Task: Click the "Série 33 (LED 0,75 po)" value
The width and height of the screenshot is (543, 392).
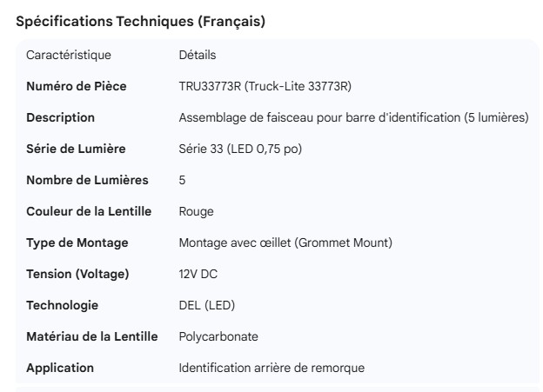Action: [240, 149]
